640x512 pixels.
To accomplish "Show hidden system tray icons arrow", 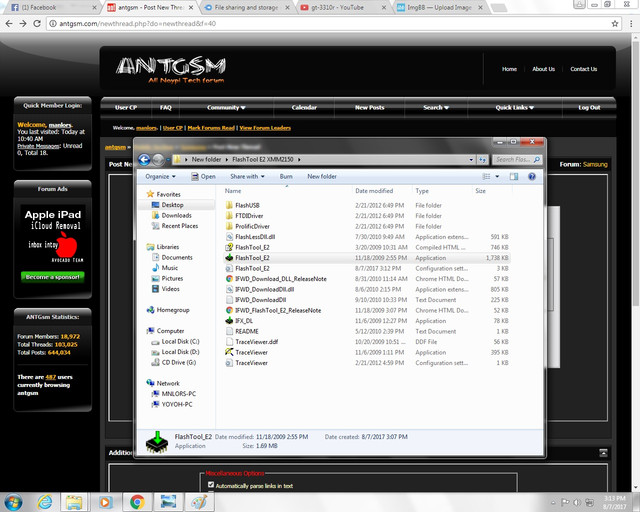I will (553, 502).
